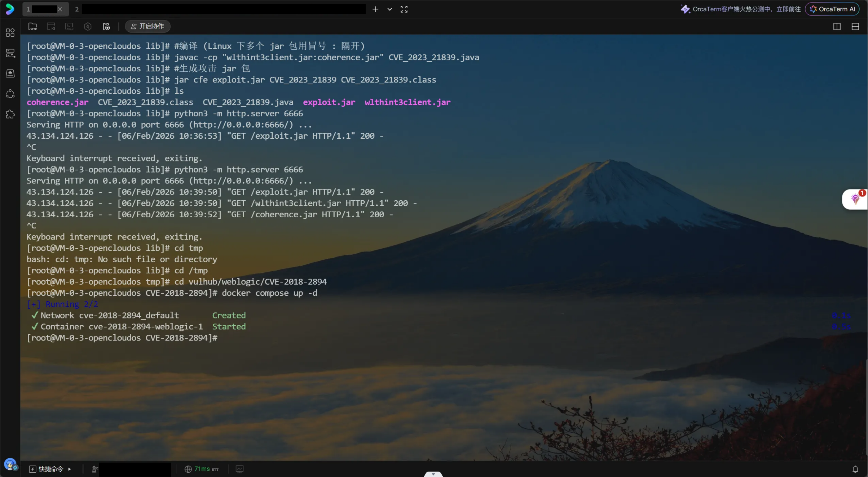
Task: Click the 'bash: cd: tmp: No such file' error
Action: click(122, 259)
